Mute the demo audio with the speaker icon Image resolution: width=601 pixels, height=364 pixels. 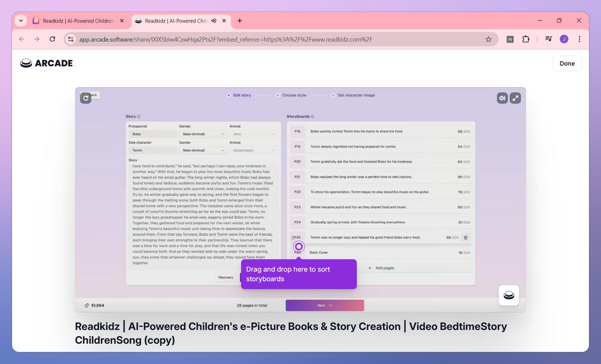(x=502, y=98)
